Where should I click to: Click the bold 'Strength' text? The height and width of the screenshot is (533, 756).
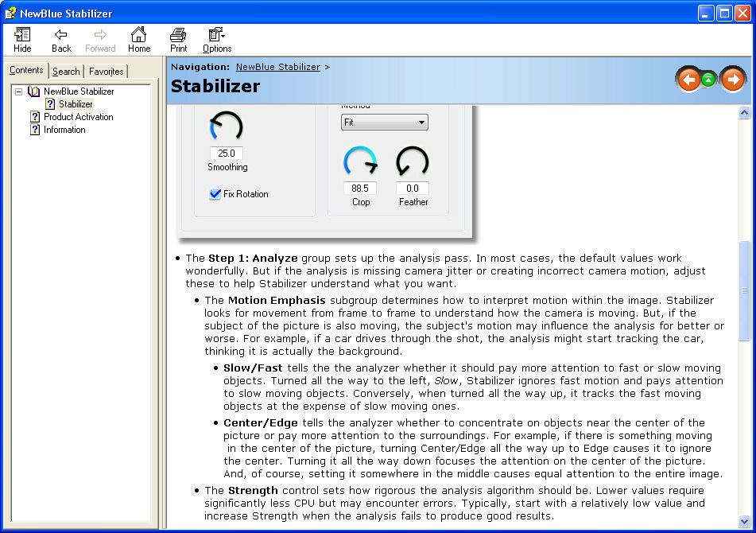[x=253, y=491]
